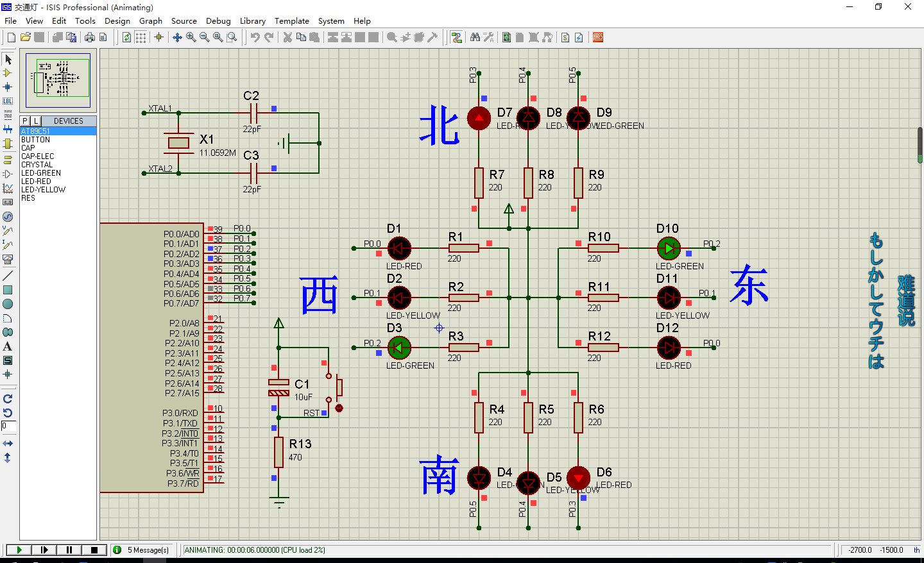
Task: Generate the Bill of Materials report
Action: tap(565, 37)
